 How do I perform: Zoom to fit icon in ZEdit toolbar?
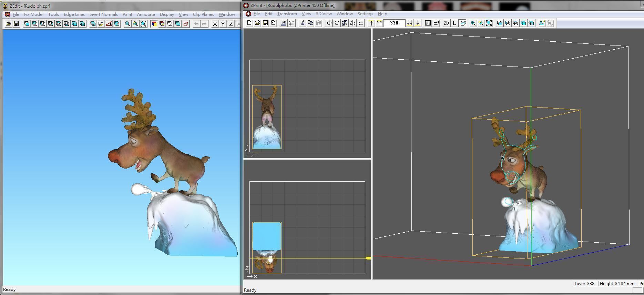(143, 23)
